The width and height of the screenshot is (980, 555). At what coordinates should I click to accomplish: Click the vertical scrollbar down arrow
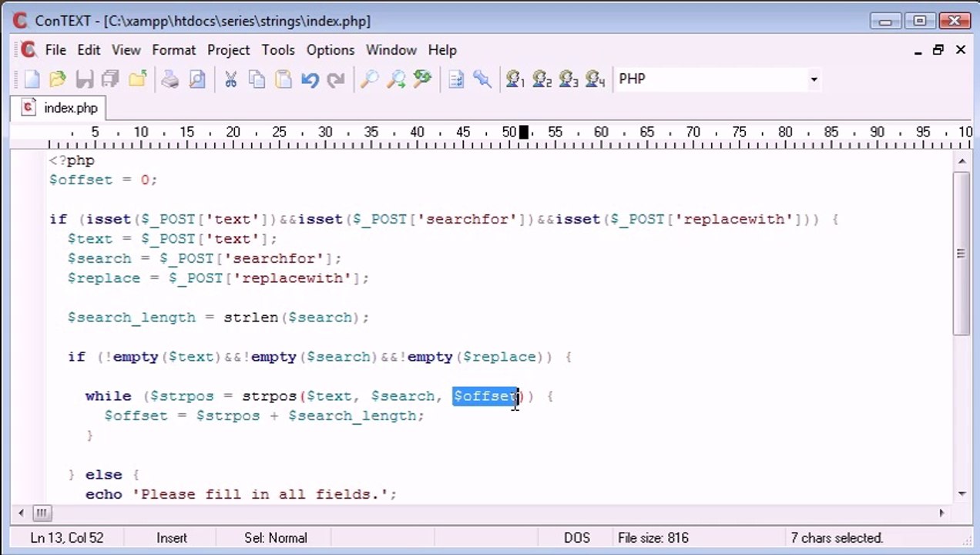(961, 494)
